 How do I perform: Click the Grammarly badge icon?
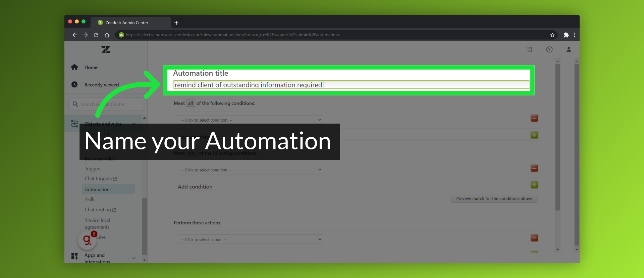87,240
